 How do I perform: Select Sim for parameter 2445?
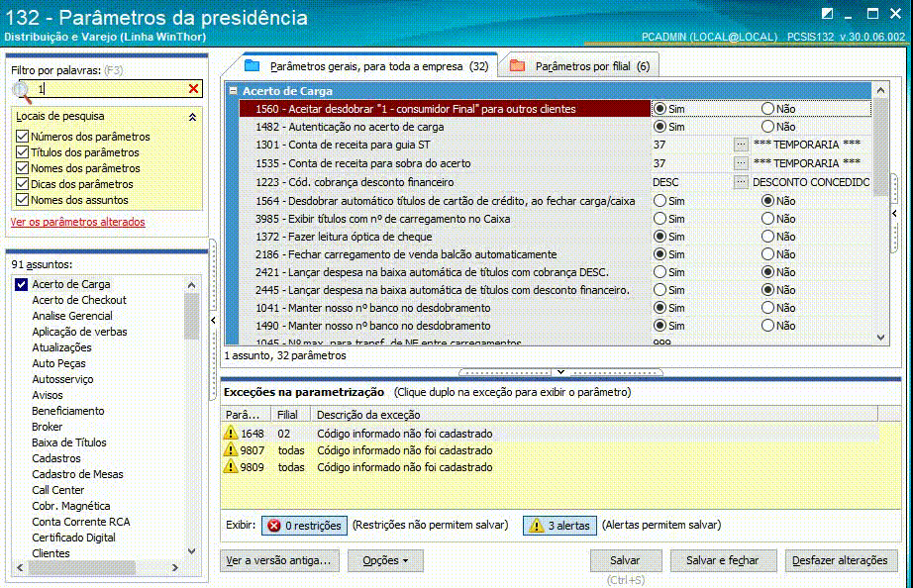[x=659, y=290]
